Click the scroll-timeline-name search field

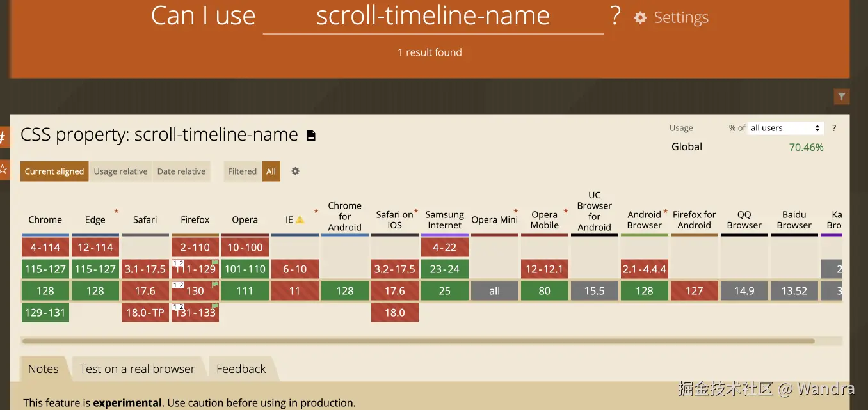click(x=433, y=17)
